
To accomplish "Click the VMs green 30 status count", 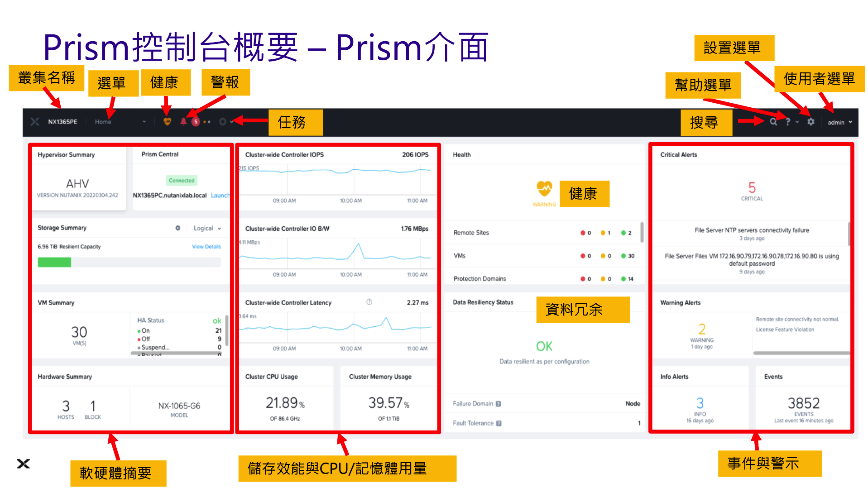I will [x=628, y=256].
